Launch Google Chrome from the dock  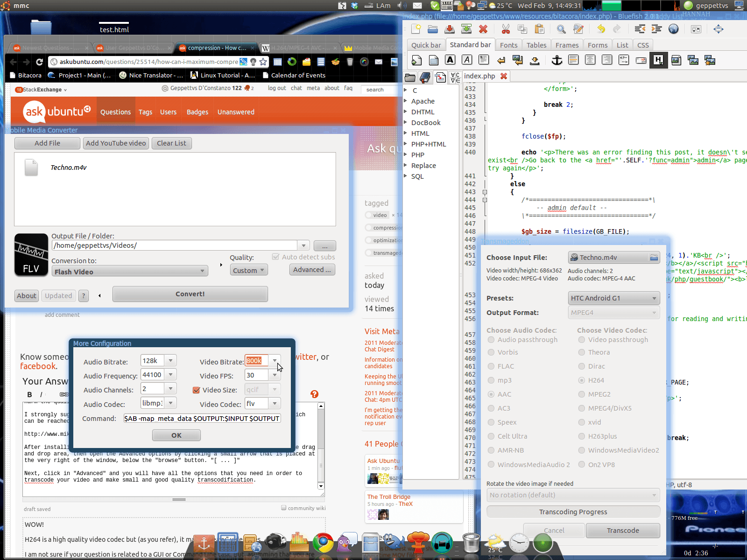(x=323, y=543)
